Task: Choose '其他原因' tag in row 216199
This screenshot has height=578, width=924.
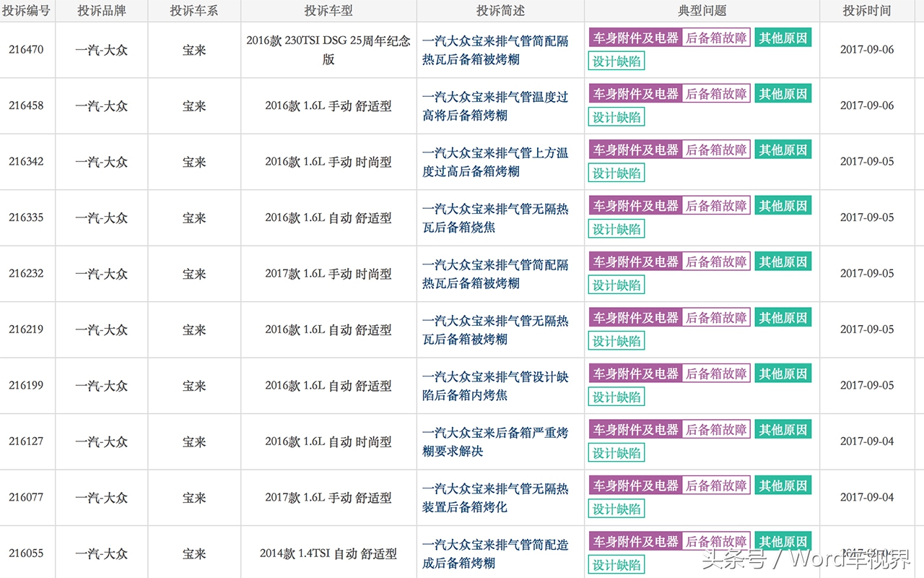Action: click(783, 374)
